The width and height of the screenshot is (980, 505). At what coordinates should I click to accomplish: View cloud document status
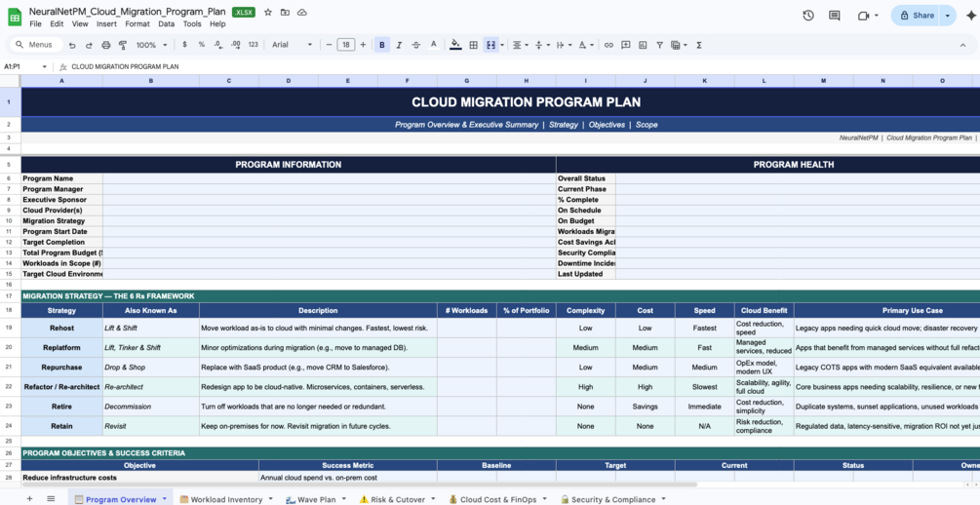[x=302, y=12]
